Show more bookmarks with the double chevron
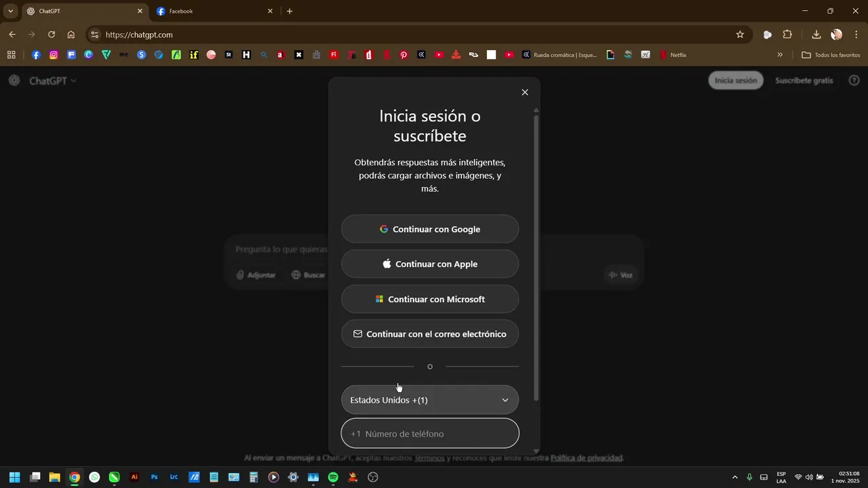The width and height of the screenshot is (868, 488). (780, 55)
